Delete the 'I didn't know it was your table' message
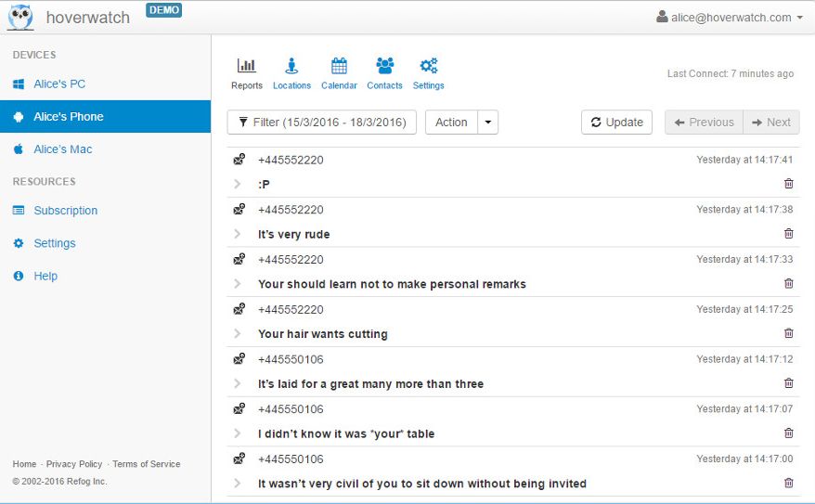 [x=788, y=433]
